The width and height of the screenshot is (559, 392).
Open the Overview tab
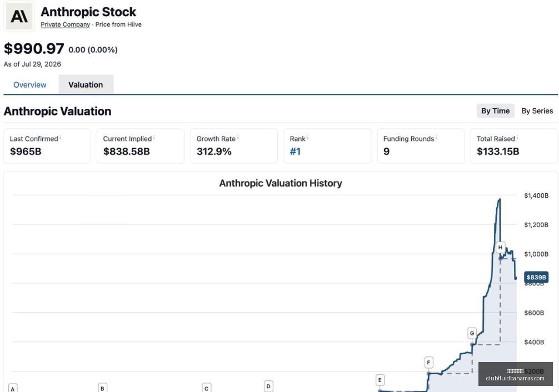[30, 85]
